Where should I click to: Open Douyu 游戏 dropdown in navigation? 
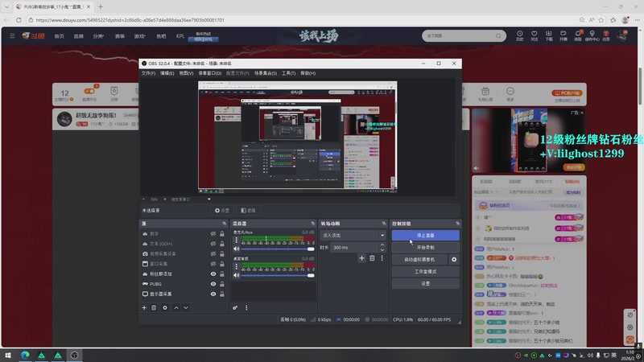click(x=139, y=36)
